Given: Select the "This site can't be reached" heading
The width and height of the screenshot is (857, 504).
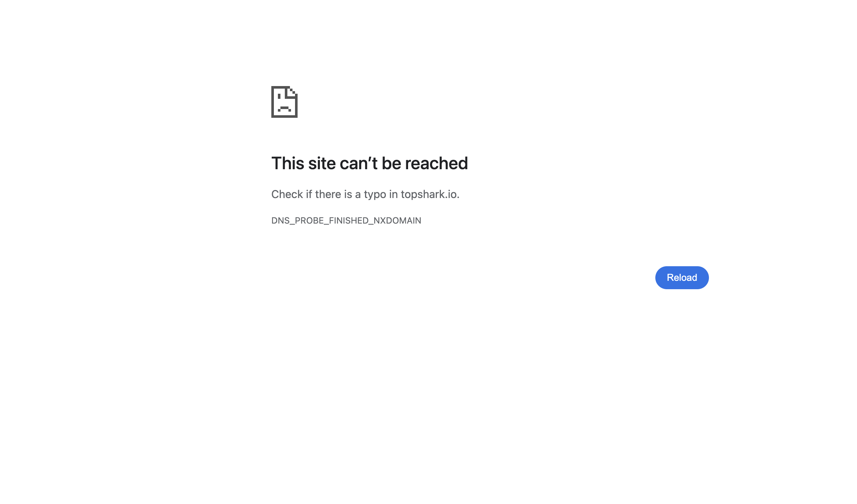Looking at the screenshot, I should [x=369, y=163].
